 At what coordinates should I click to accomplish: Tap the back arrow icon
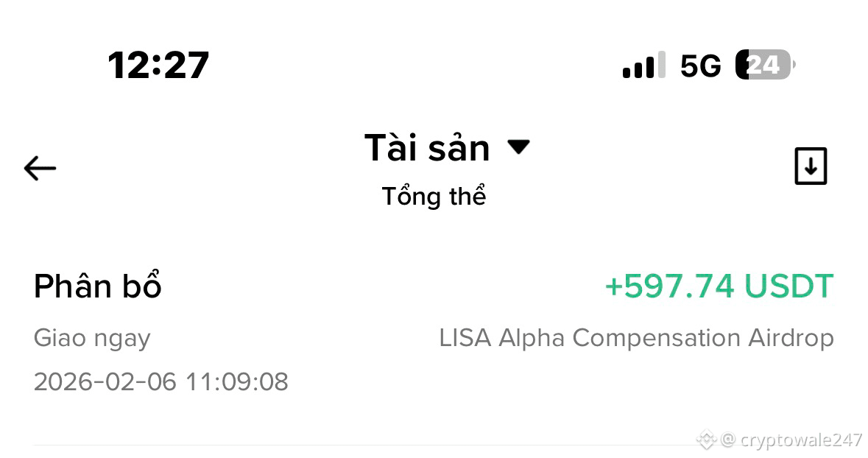tap(40, 168)
